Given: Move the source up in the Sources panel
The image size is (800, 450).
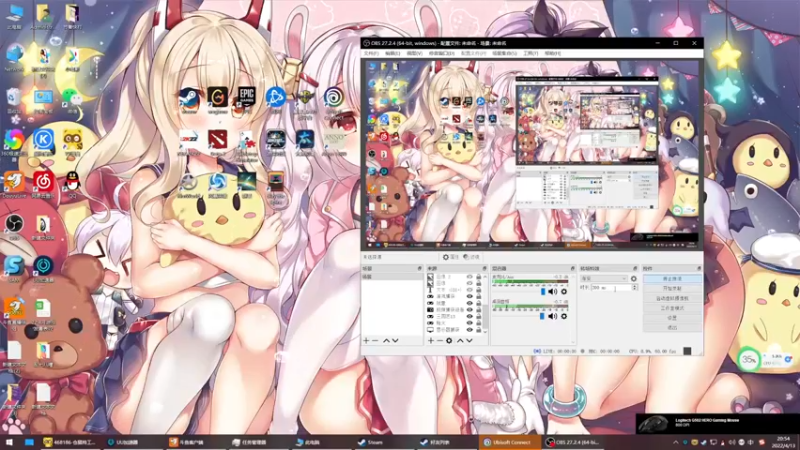Looking at the screenshot, I should point(460,340).
